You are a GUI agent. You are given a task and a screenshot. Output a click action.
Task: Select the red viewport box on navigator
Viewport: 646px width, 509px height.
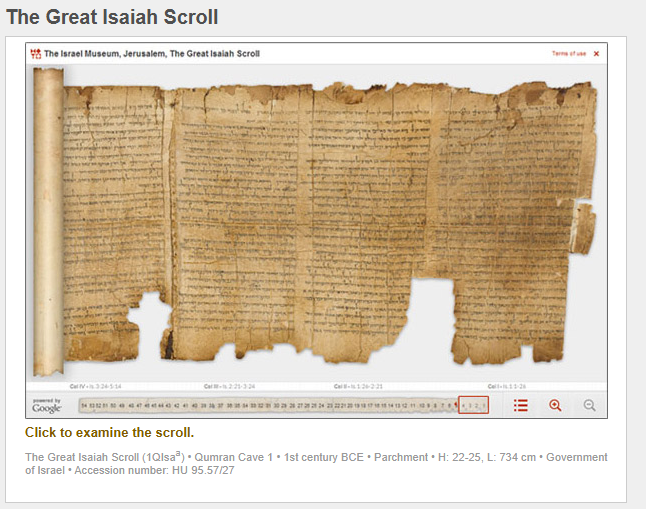(x=473, y=405)
